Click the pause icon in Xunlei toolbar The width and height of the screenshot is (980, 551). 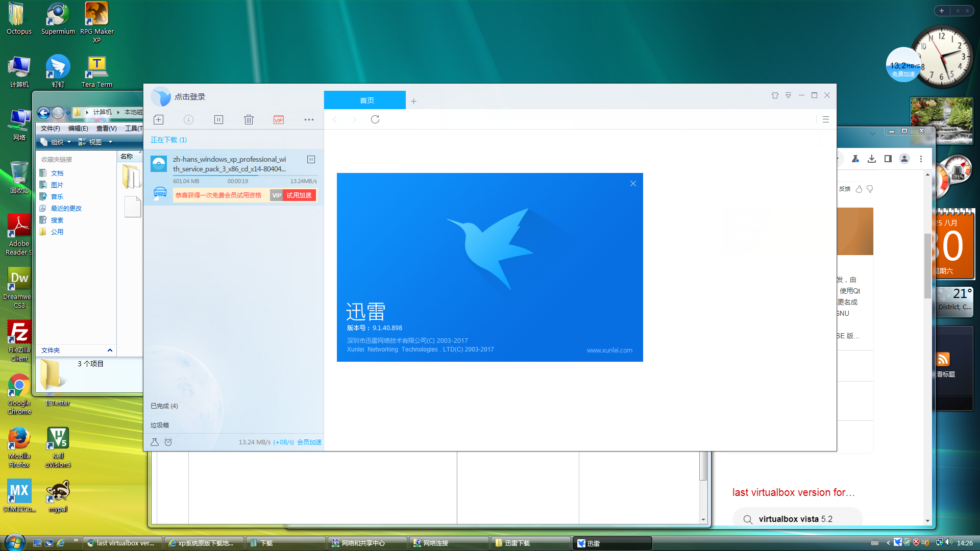218,119
